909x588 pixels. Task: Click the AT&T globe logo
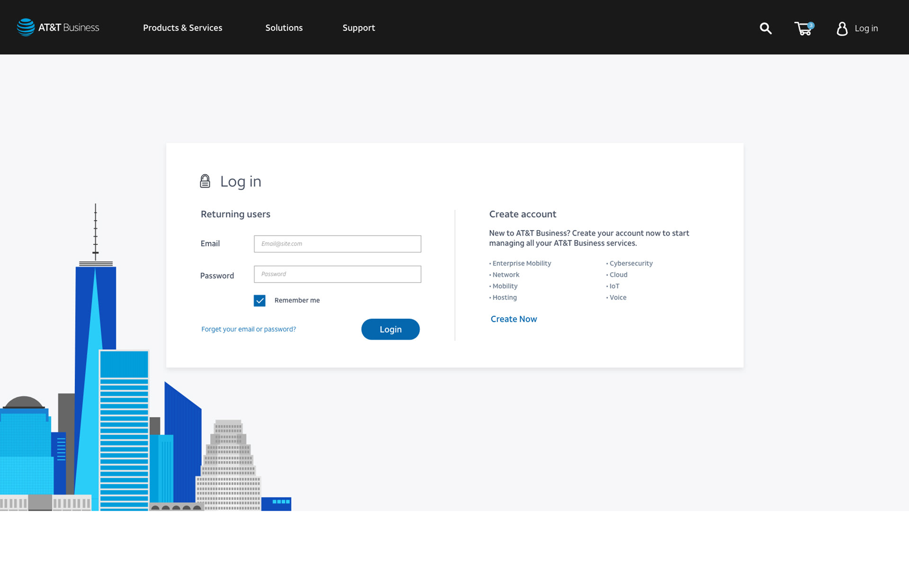[x=26, y=27]
